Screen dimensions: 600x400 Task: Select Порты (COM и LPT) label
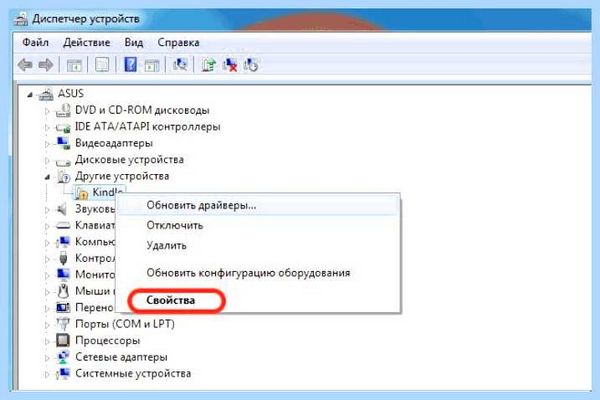(125, 324)
